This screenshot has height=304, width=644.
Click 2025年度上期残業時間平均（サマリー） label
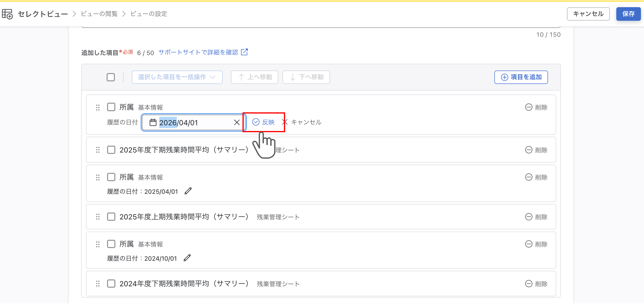pos(184,217)
